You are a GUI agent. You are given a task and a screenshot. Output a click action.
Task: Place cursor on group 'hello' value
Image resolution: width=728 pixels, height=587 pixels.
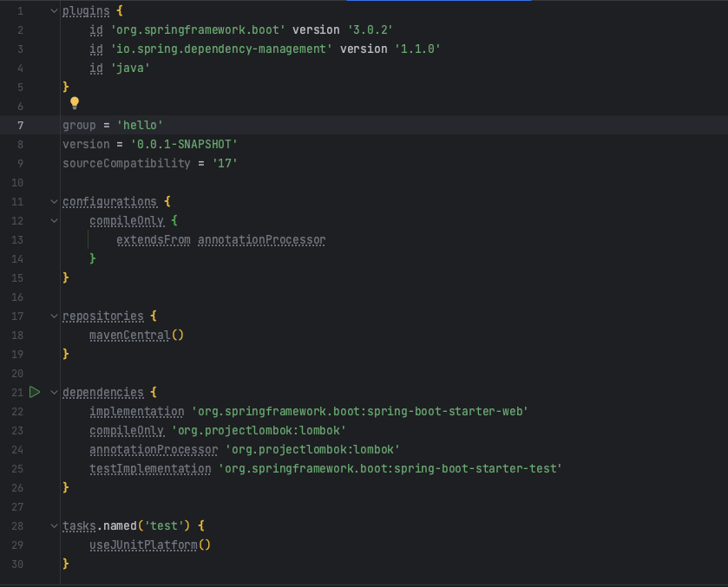coord(140,125)
